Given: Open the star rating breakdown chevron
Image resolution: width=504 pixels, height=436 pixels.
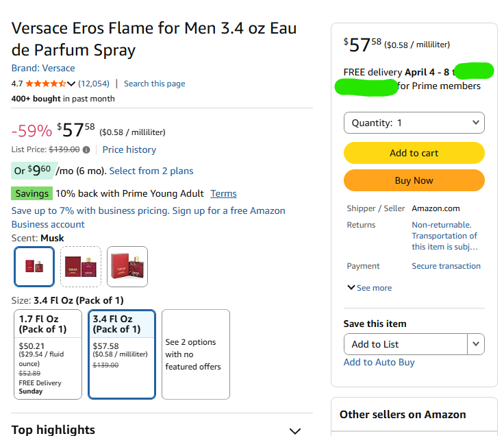Looking at the screenshot, I should (71, 84).
